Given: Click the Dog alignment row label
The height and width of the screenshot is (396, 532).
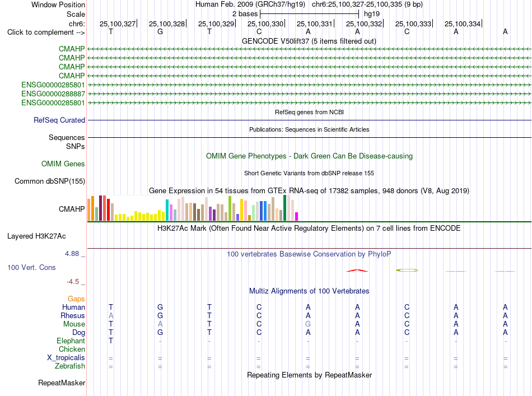Looking at the screenshot, I should (78, 333).
